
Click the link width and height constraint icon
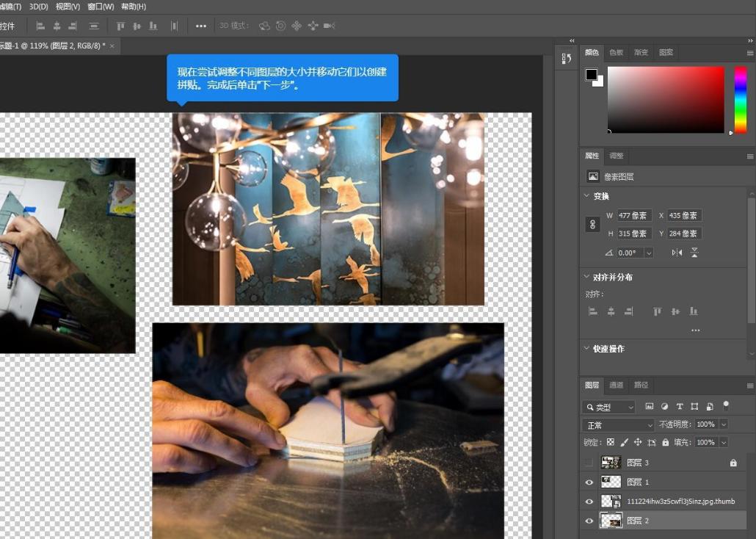(592, 224)
